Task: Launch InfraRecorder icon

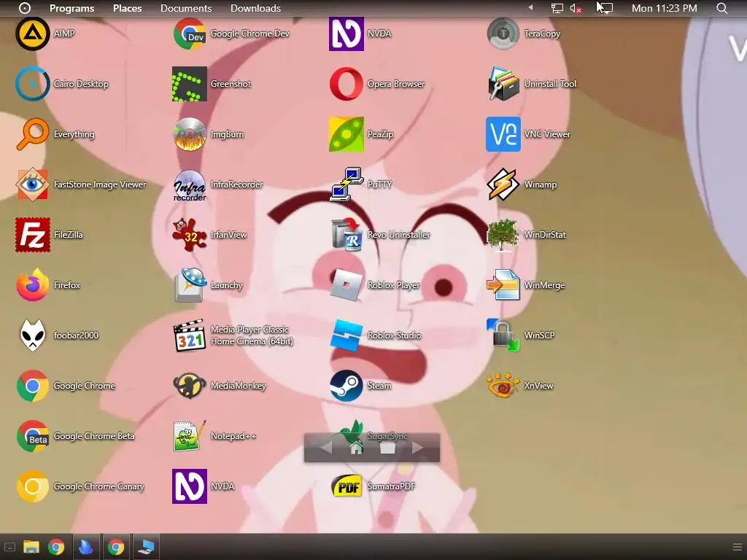Action: [190, 184]
